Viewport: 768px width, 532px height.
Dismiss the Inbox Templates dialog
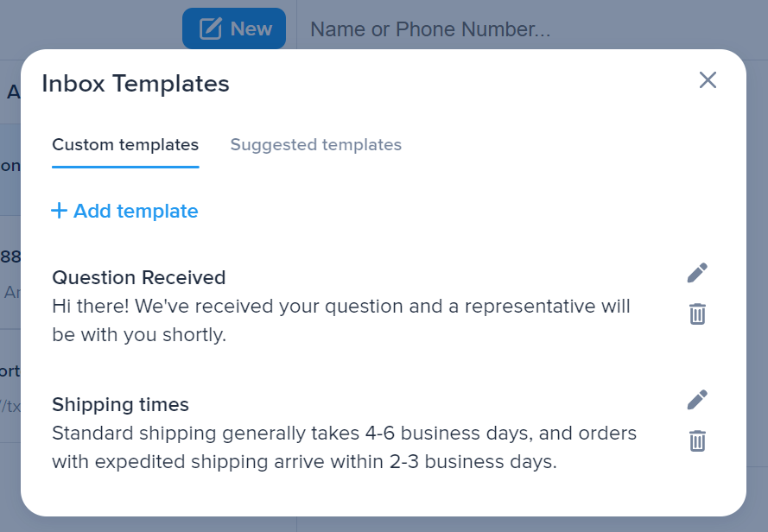[x=708, y=79]
